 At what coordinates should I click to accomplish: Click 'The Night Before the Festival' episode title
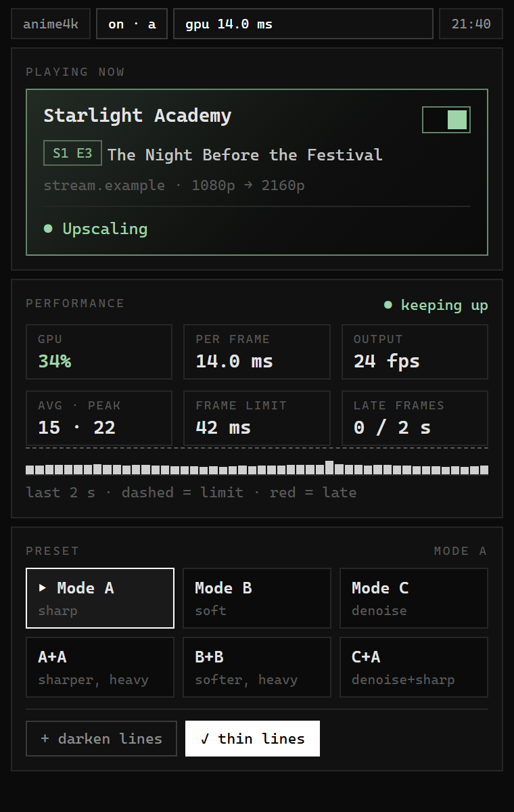245,155
